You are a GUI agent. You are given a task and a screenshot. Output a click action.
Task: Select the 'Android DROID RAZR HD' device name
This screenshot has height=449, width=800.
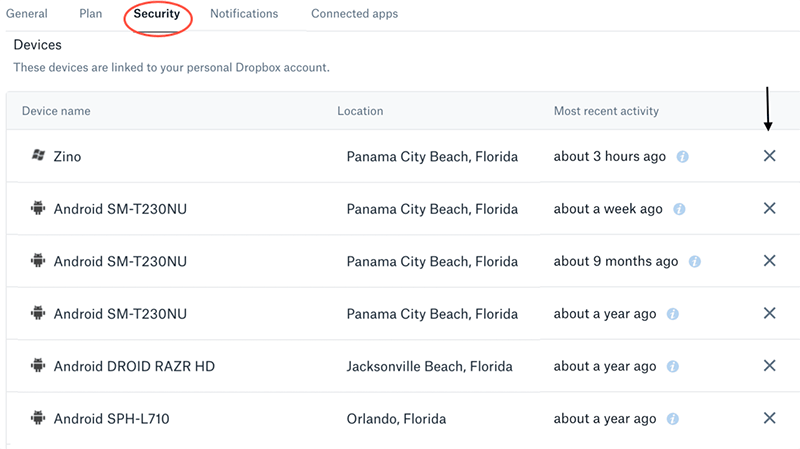134,366
